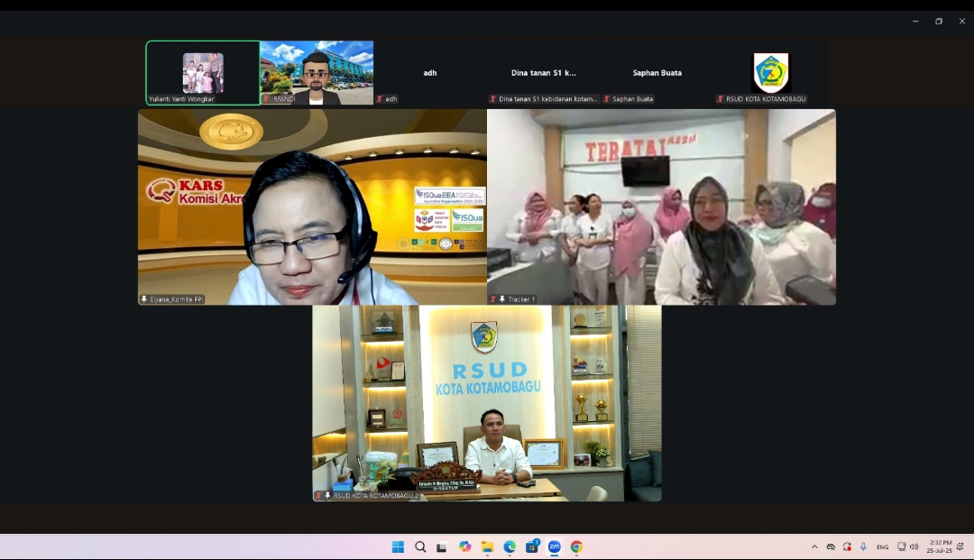Click muted mic icon beside Dina tanan label

tap(493, 98)
